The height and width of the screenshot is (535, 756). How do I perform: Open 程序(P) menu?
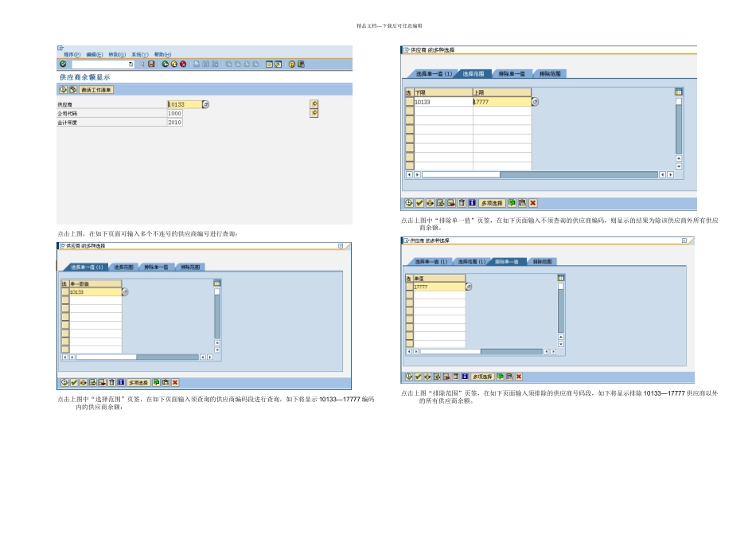[72, 54]
